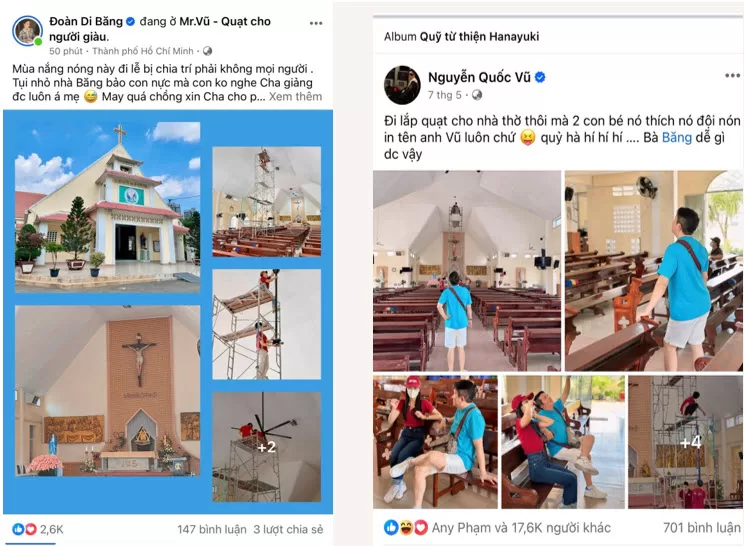The image size is (744, 546).
Task: View the 147 bình luận comments
Action: click(x=212, y=529)
